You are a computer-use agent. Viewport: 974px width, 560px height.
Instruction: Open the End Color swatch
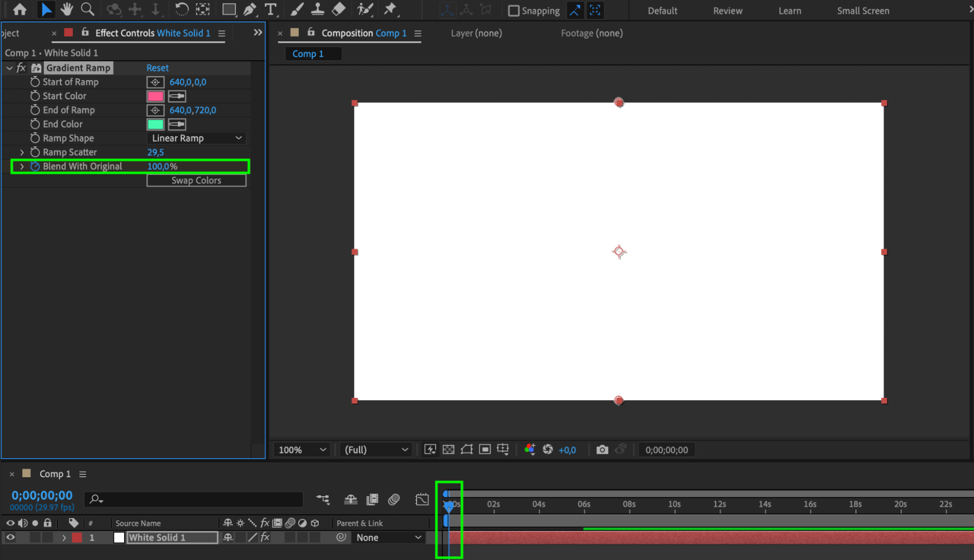coord(155,125)
